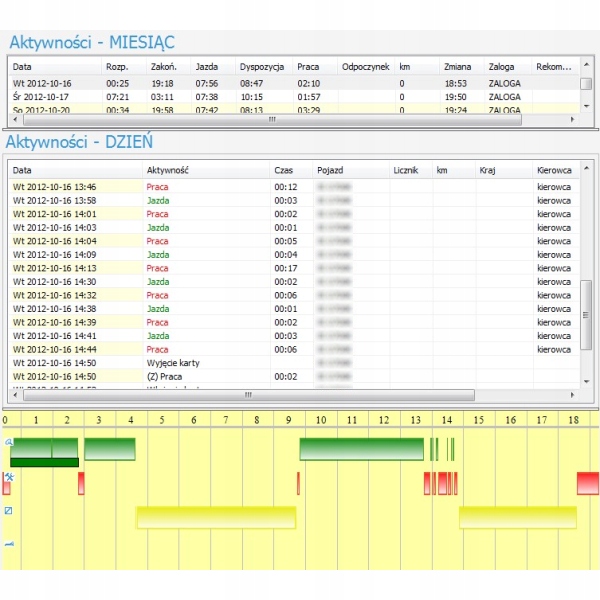600x600 pixels.
Task: Click the Aktywność column header in daily table
Action: point(168,170)
